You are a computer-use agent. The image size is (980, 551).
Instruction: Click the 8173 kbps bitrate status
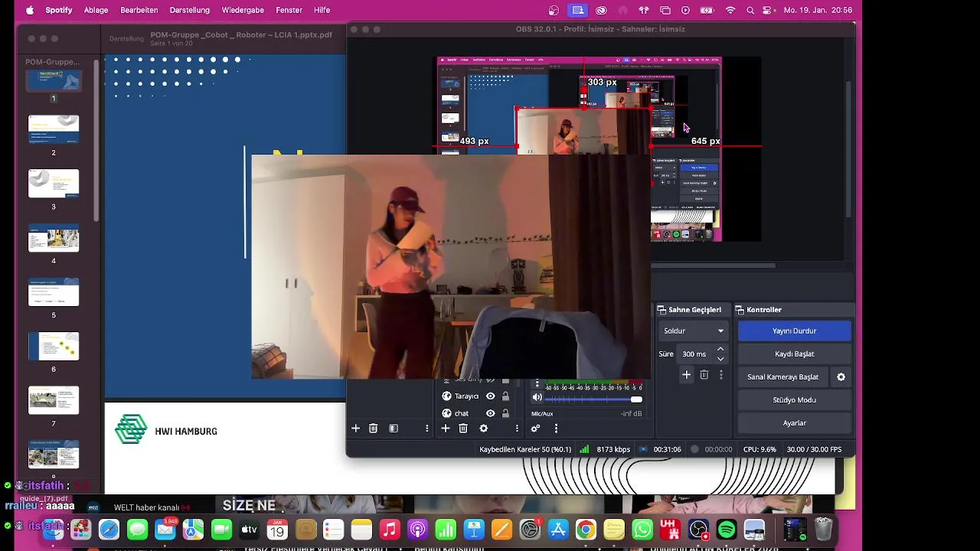tap(613, 449)
